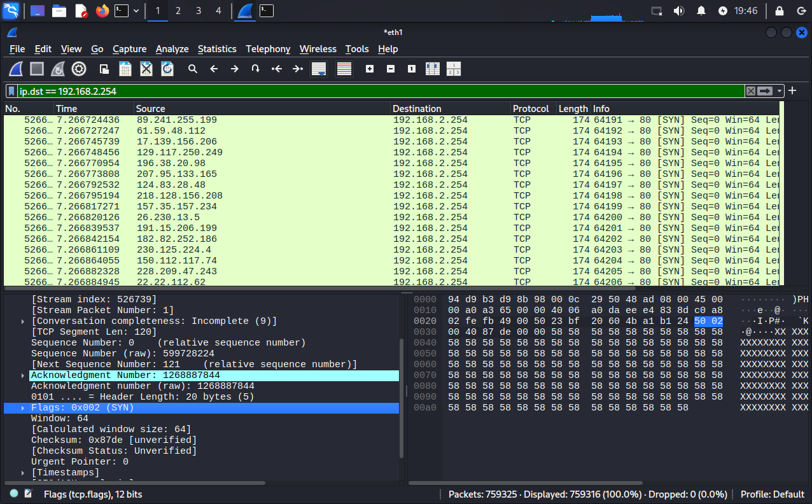812x504 pixels.
Task: Select the Checksum: 0x87de line
Action: pos(201,440)
